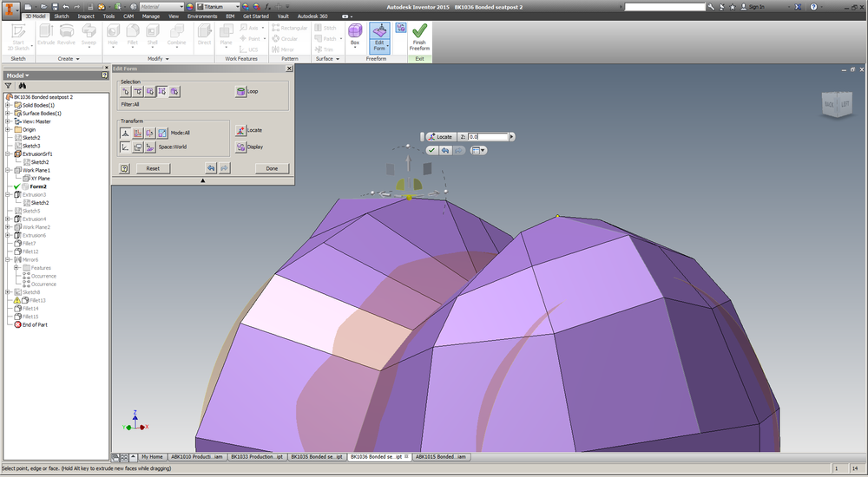Toggle the All selection filter button
Viewport: 868px width, 477px height.
[162, 92]
